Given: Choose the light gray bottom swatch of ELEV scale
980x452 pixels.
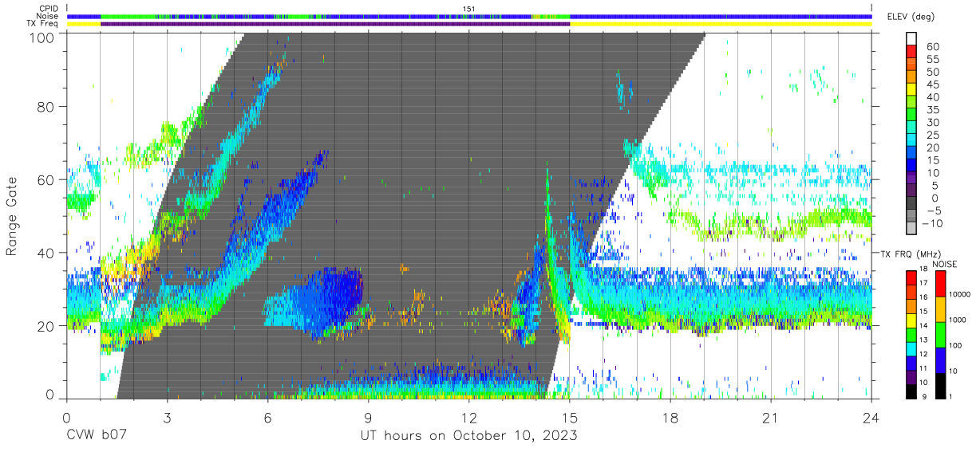Looking at the screenshot, I should pos(911,229).
